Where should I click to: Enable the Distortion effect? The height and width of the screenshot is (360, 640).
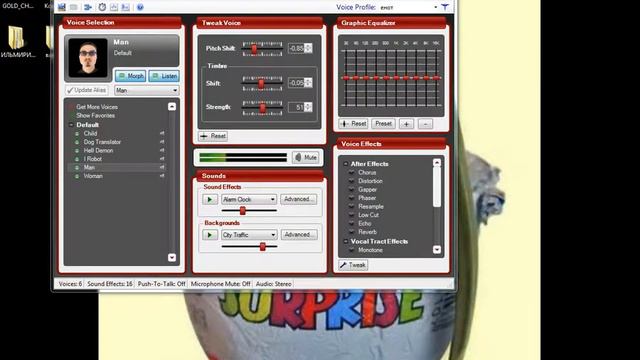[x=351, y=181]
